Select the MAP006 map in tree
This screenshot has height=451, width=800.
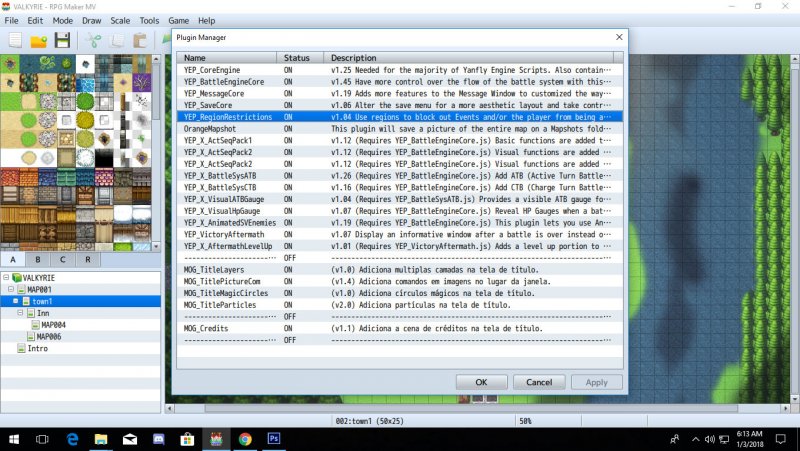[x=49, y=336]
